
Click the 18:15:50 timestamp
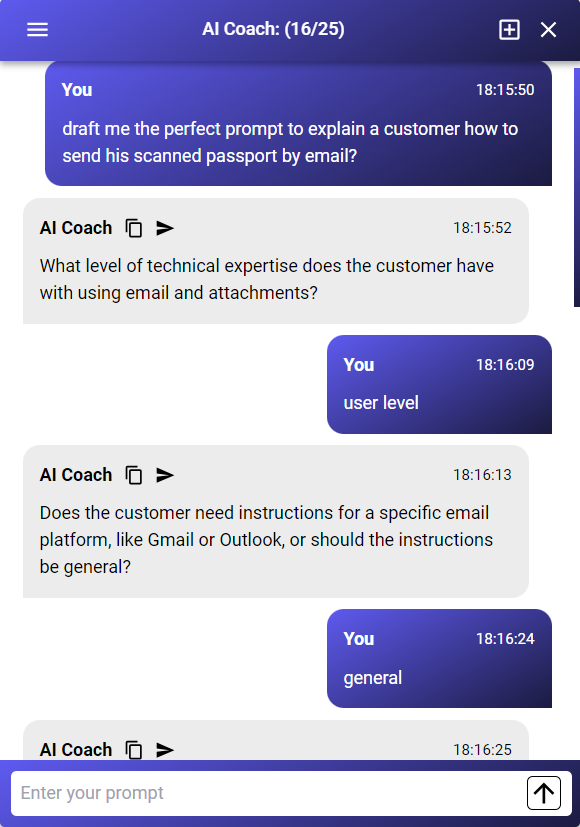[505, 90]
